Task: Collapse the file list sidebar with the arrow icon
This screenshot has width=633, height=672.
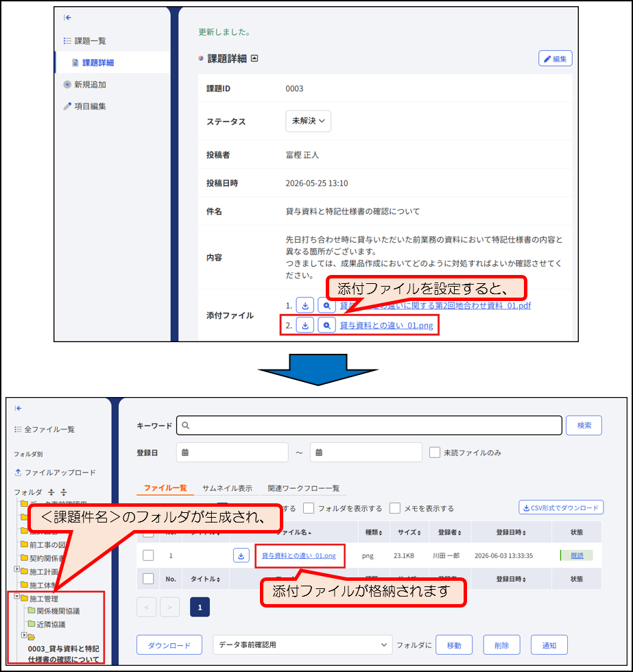Action: point(18,408)
